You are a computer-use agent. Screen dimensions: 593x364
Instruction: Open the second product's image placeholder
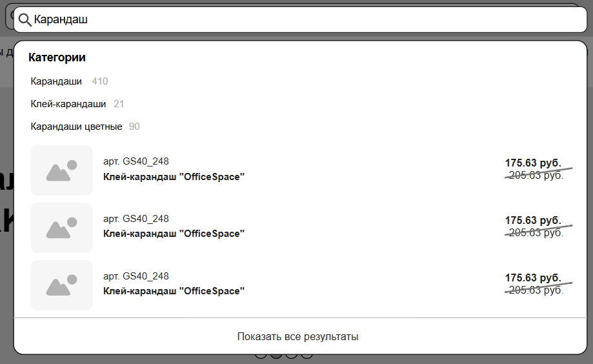62,227
